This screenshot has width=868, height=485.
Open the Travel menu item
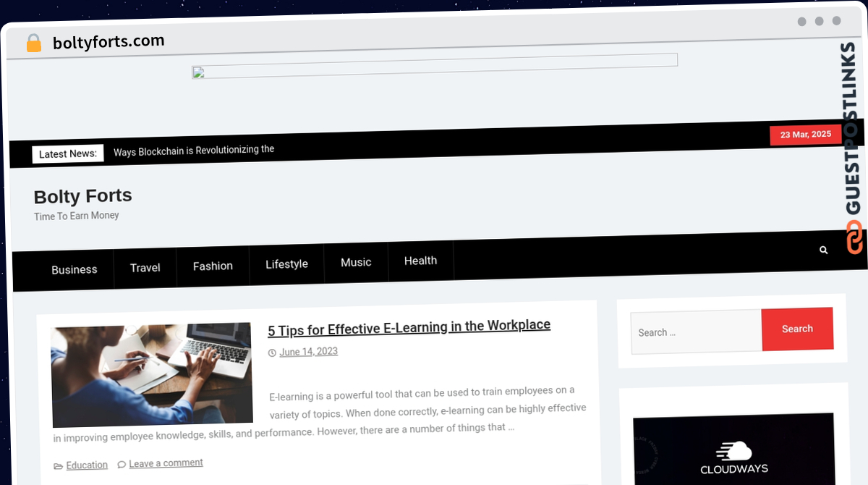pos(145,267)
